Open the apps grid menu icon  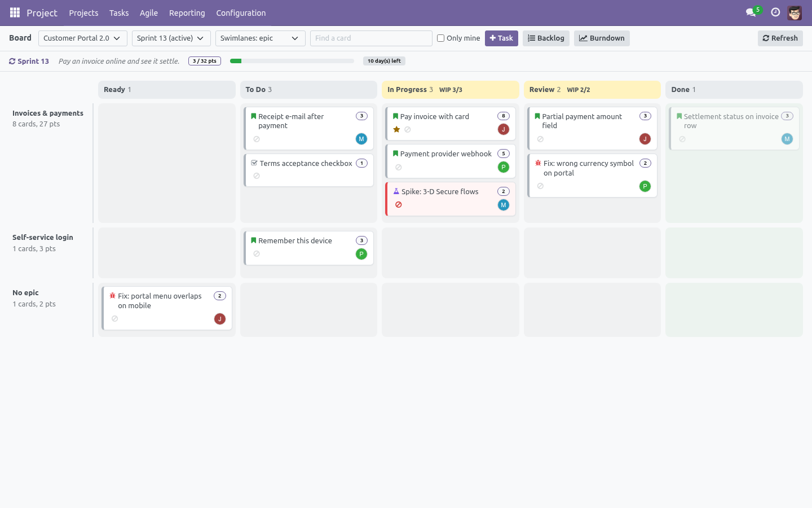coord(15,12)
